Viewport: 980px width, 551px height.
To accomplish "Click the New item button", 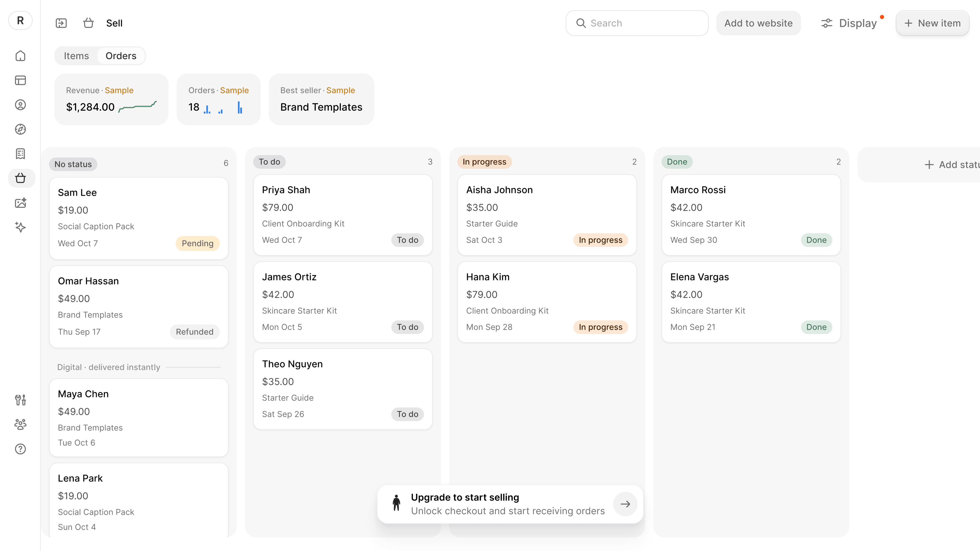I will (x=933, y=23).
